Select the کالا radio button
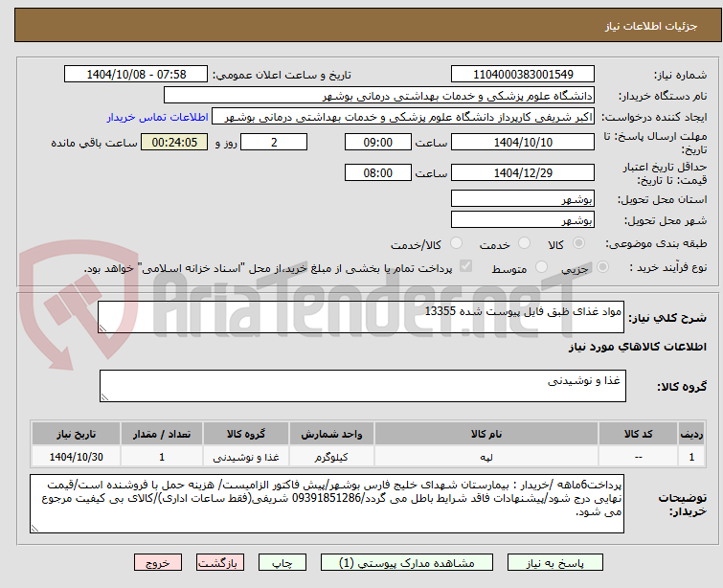723x588 pixels. point(578,243)
